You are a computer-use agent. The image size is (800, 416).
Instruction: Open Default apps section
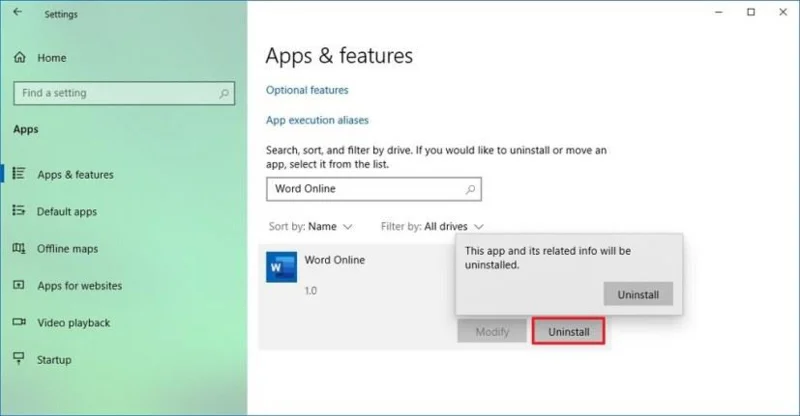(x=66, y=212)
